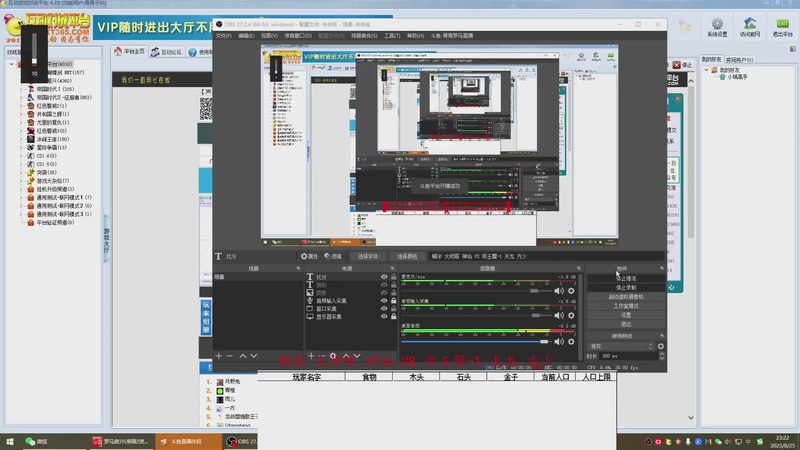Open the filters (滤镜) button in OBS

click(x=333, y=256)
